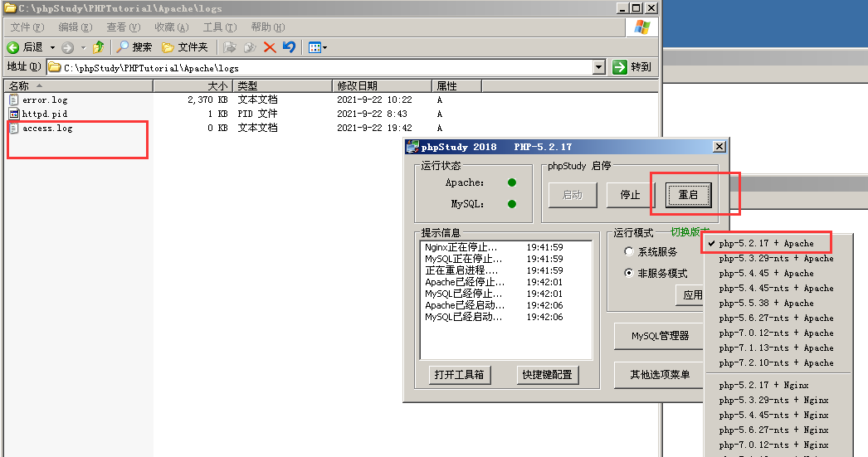Select the httpd.pid file icon
The height and width of the screenshot is (457, 868).
click(14, 114)
